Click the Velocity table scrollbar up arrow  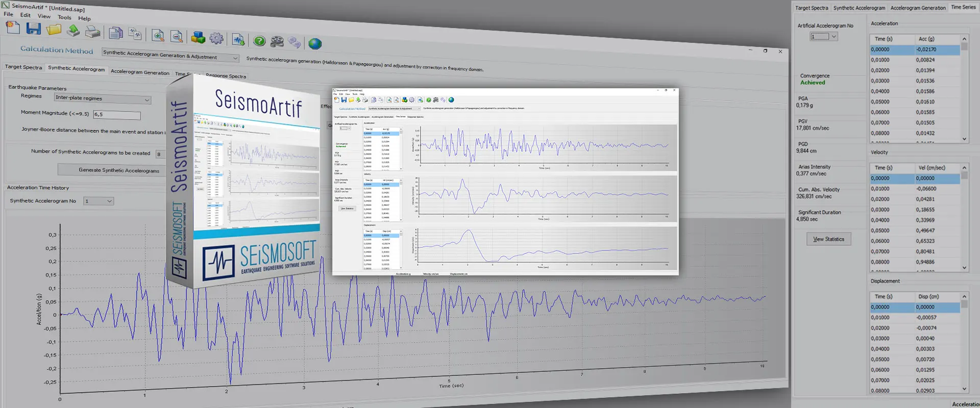pyautogui.click(x=964, y=168)
